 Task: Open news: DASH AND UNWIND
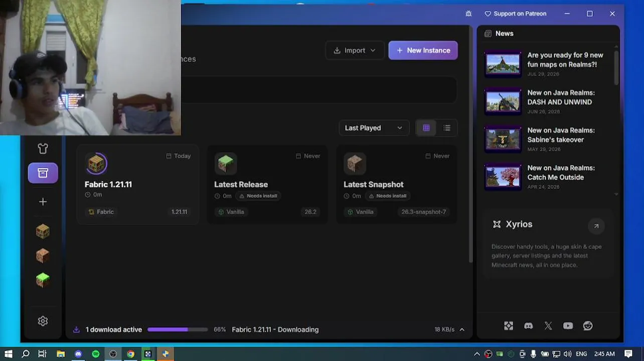561,97
